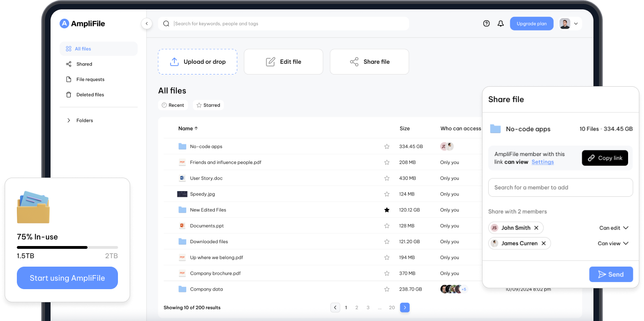Click the storage usage progress bar
Screen dimensions: 644x321
click(x=67, y=247)
